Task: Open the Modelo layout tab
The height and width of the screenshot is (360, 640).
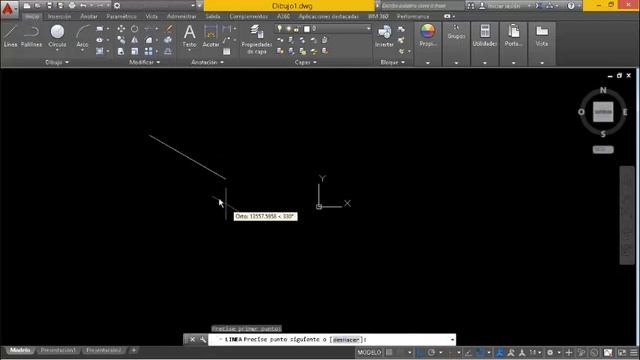Action: tap(20, 350)
